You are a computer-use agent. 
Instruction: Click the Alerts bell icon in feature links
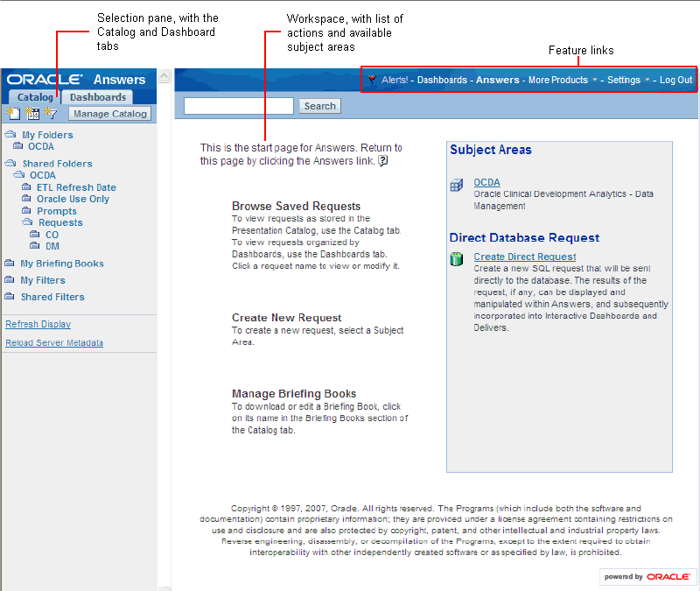tap(372, 80)
